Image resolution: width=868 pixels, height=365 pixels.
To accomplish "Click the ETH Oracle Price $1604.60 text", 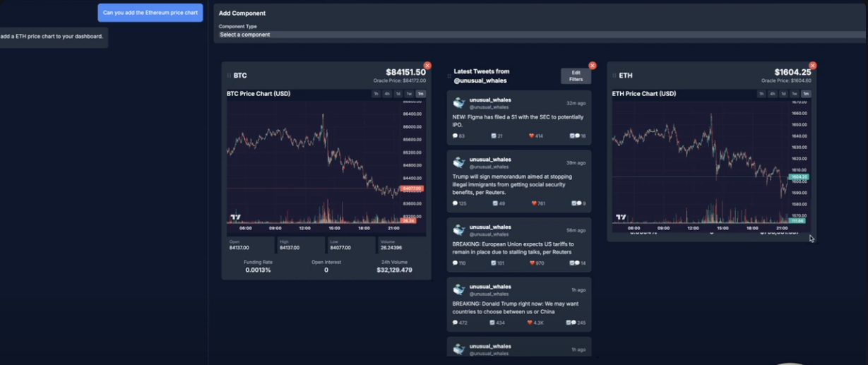I will click(x=786, y=80).
